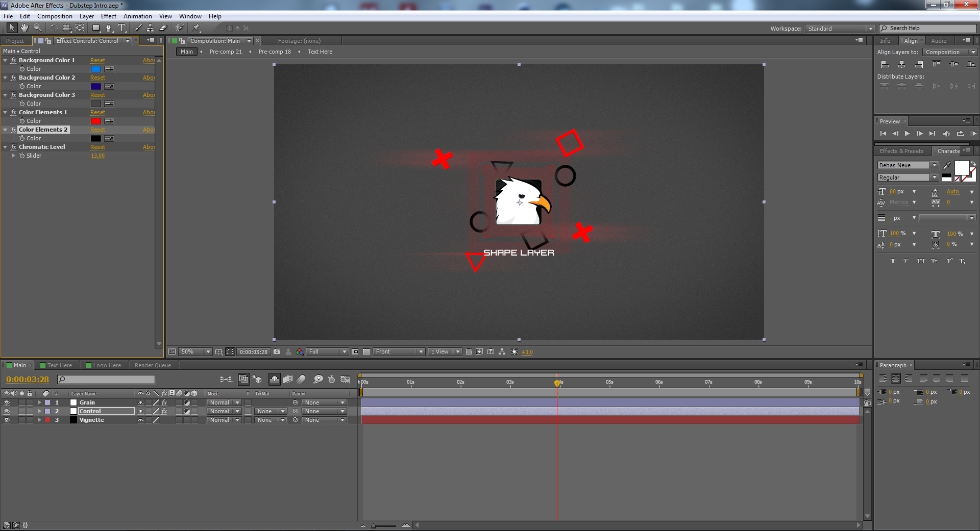This screenshot has height=531, width=980.
Task: Expand the Grain layer properties
Action: point(39,402)
